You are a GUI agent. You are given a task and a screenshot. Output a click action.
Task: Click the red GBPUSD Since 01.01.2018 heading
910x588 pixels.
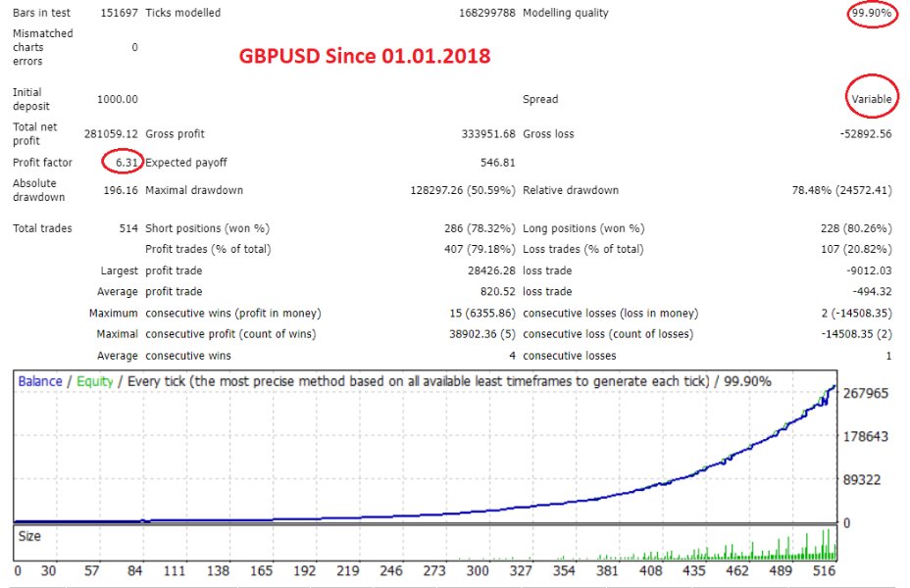pyautogui.click(x=365, y=56)
